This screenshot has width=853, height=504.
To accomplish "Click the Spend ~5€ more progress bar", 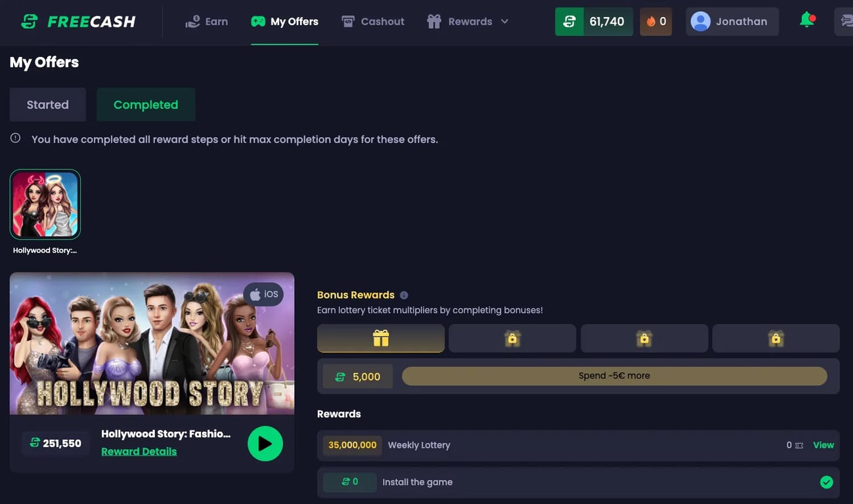I will coord(614,376).
